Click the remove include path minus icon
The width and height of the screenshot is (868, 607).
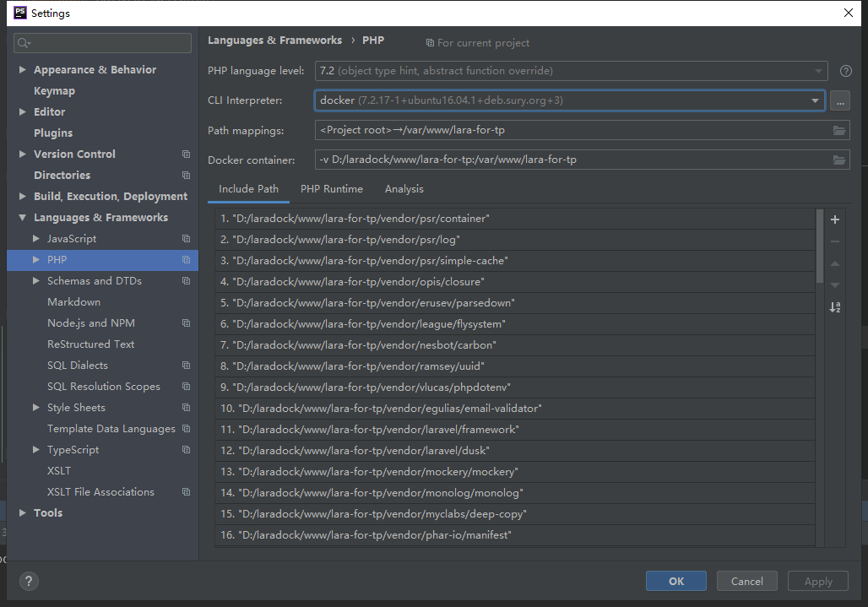[x=835, y=241]
